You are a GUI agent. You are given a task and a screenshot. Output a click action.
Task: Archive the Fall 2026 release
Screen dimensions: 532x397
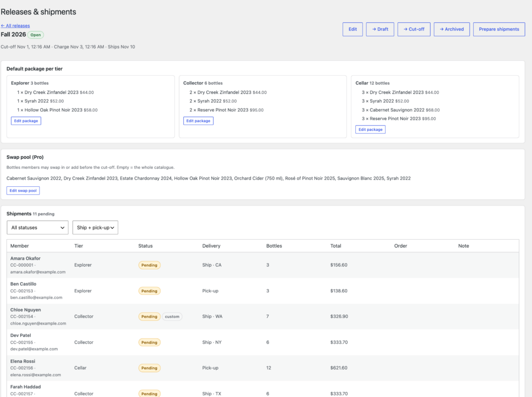click(x=451, y=29)
